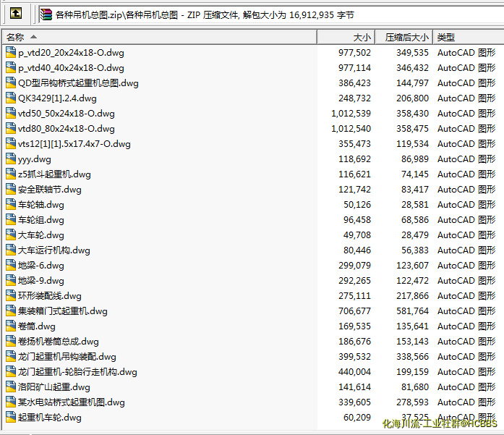The width and height of the screenshot is (504, 435).
Task: Select file name 大车运行机构.dwg
Action: coord(54,250)
